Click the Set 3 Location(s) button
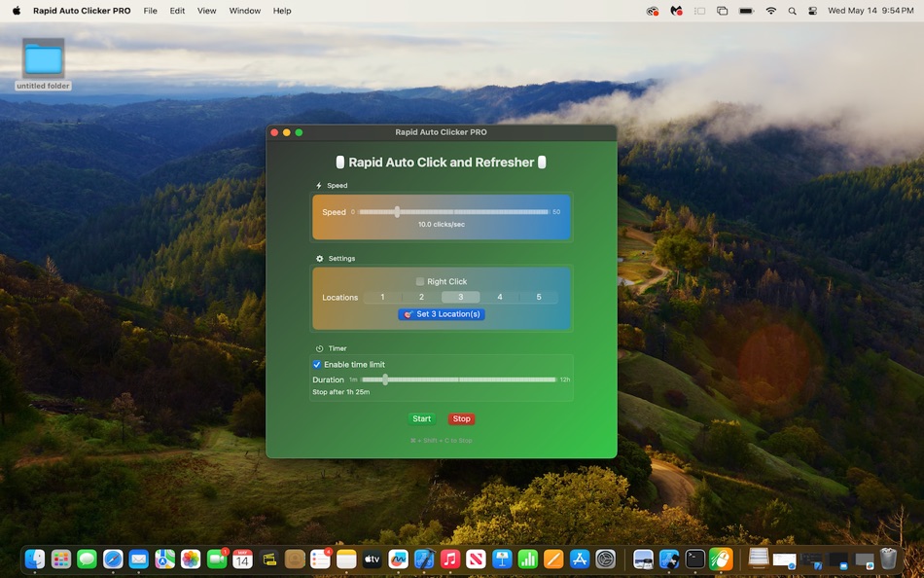Image resolution: width=924 pixels, height=578 pixels. click(x=441, y=313)
